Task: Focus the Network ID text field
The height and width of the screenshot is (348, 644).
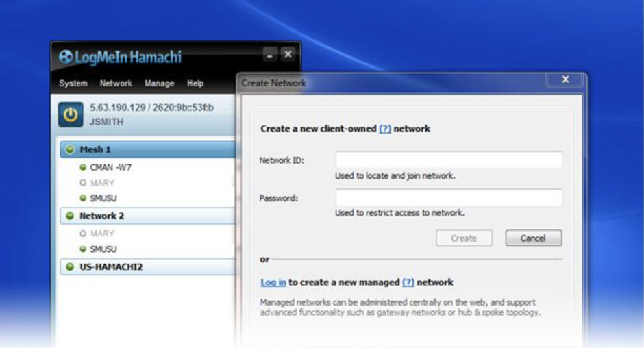Action: pos(448,160)
